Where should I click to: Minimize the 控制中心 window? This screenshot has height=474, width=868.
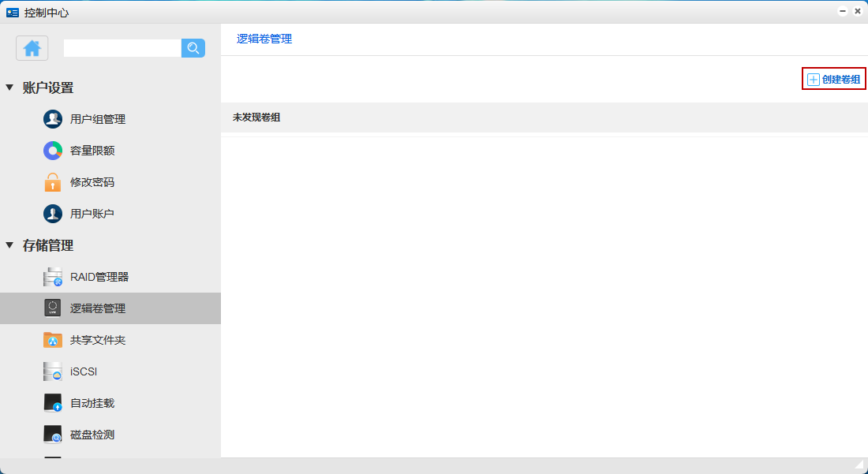tap(843, 12)
